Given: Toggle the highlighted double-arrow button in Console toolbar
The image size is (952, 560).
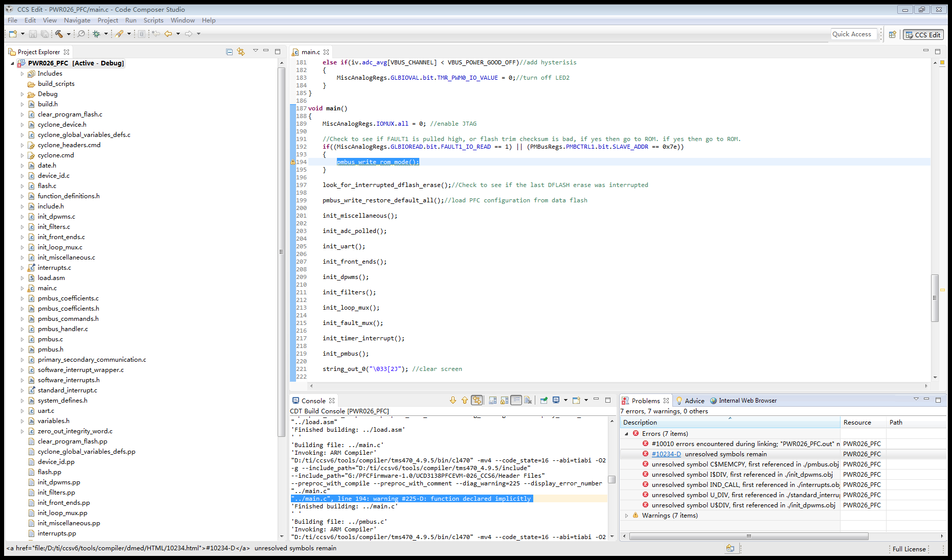Looking at the screenshot, I should pyautogui.click(x=477, y=401).
